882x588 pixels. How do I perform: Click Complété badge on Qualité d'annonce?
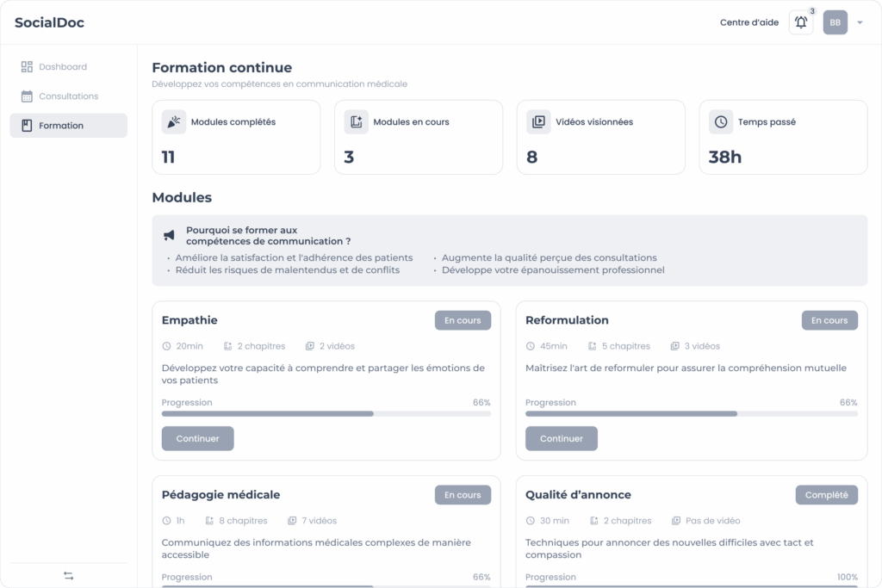point(826,495)
